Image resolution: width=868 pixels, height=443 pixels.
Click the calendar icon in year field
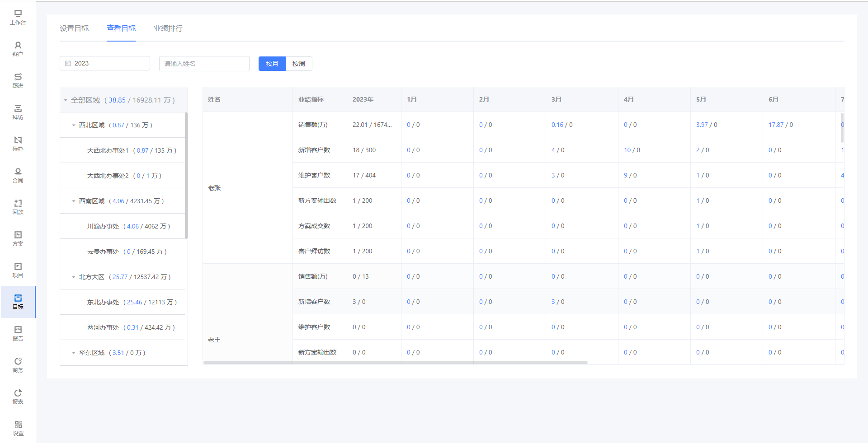click(x=68, y=63)
